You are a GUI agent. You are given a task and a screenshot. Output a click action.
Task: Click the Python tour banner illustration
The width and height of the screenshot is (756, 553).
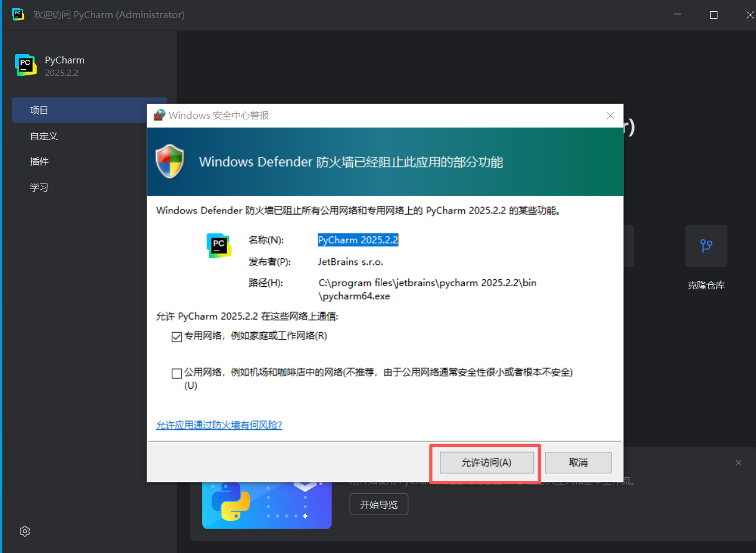(x=267, y=505)
